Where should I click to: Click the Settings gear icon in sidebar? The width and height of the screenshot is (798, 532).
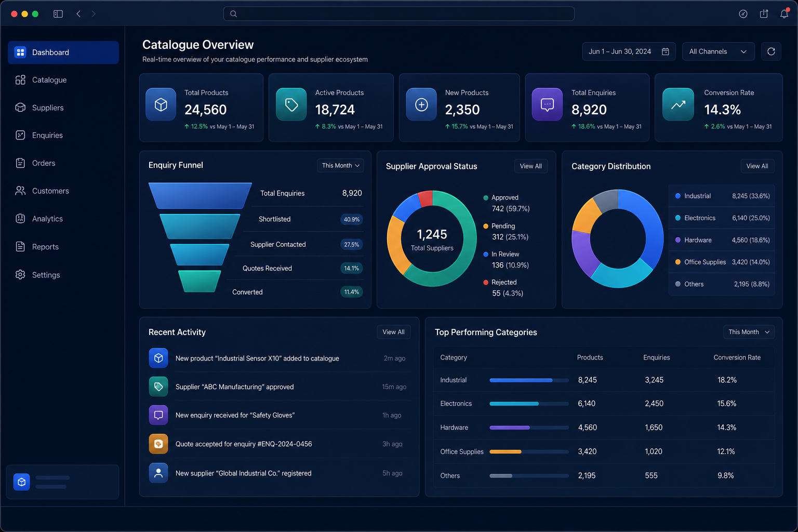20,274
